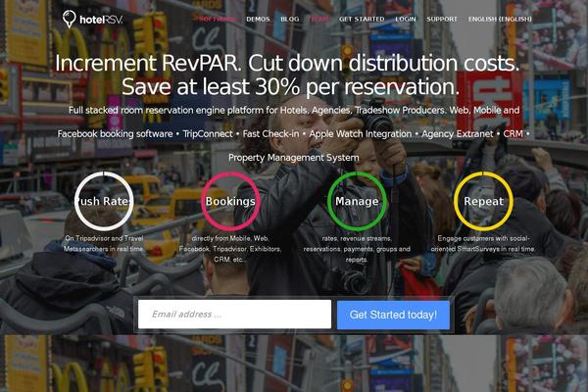588x392 pixels.
Task: Open Get Started in the navigation
Action: (x=362, y=20)
